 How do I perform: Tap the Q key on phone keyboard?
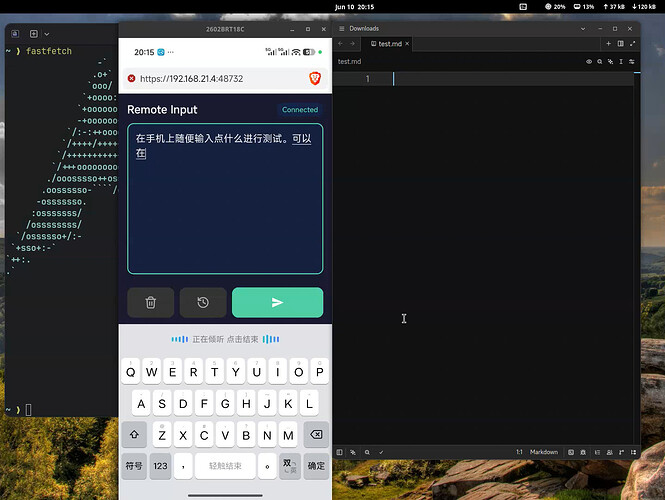[131, 372]
